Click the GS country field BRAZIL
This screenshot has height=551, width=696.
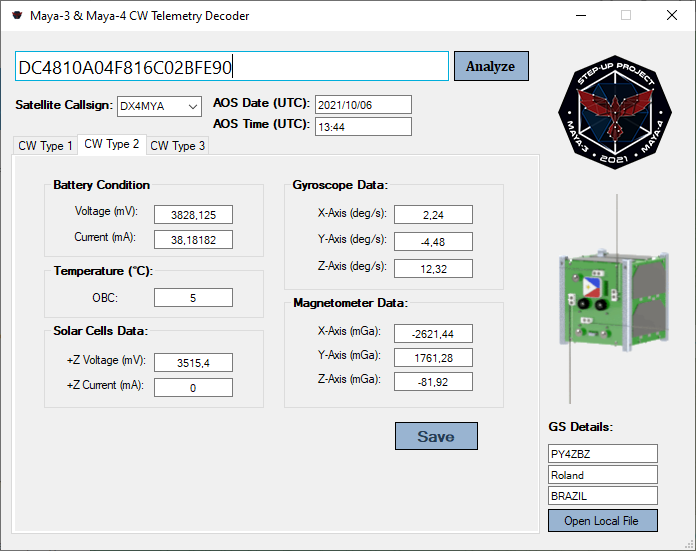(603, 496)
